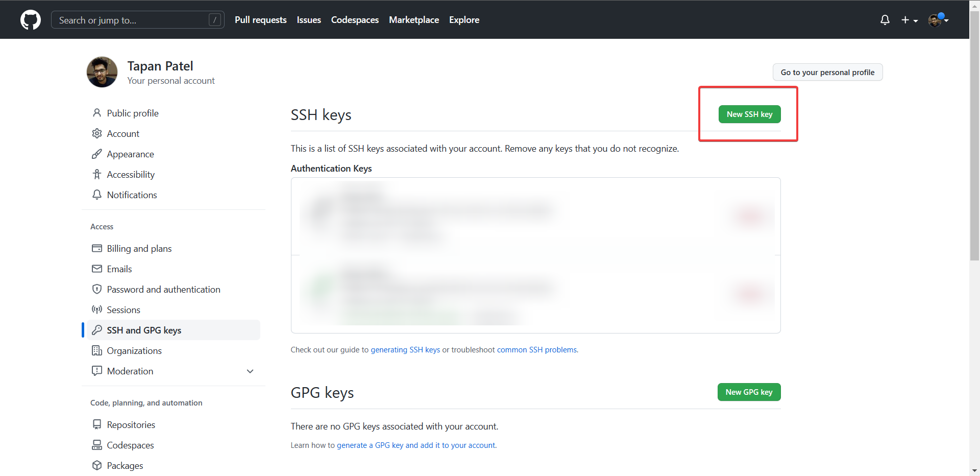Screen dimensions: 980x476
Task: Open Password and authentication
Action: [164, 290]
